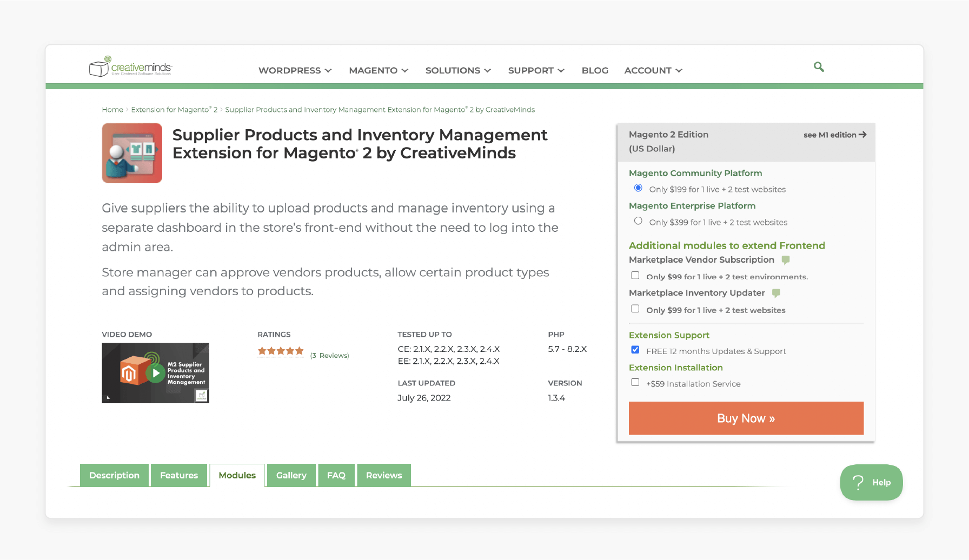Click the product title heading

click(360, 144)
